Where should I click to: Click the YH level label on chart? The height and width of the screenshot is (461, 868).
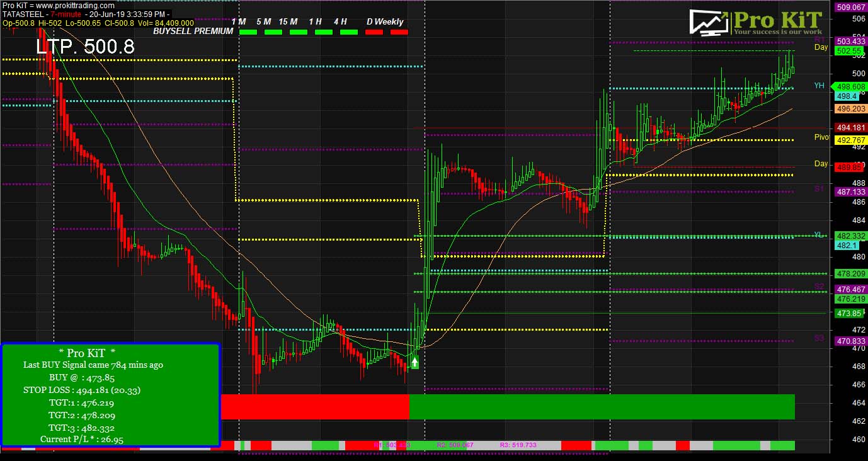coord(819,86)
